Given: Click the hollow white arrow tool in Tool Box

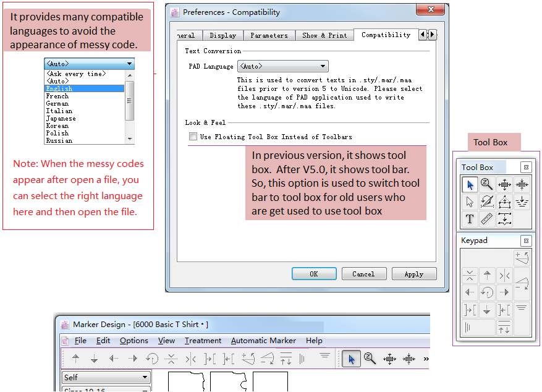Looking at the screenshot, I should (x=470, y=202).
